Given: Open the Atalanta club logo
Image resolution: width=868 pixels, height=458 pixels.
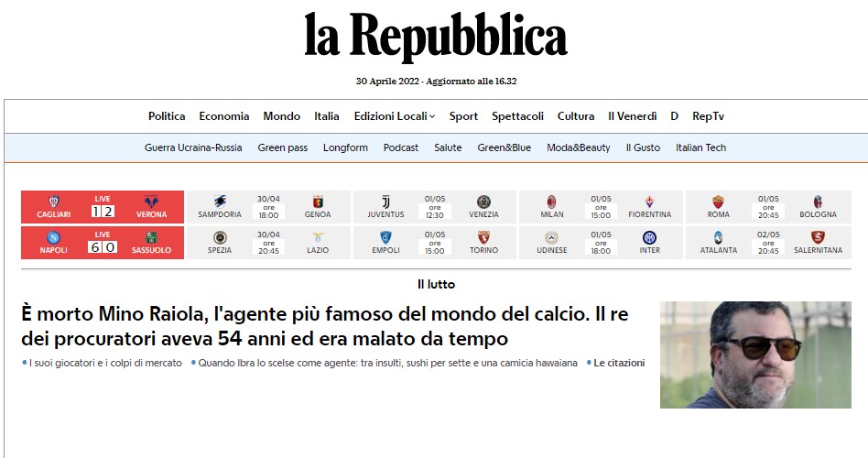Looking at the screenshot, I should (719, 237).
